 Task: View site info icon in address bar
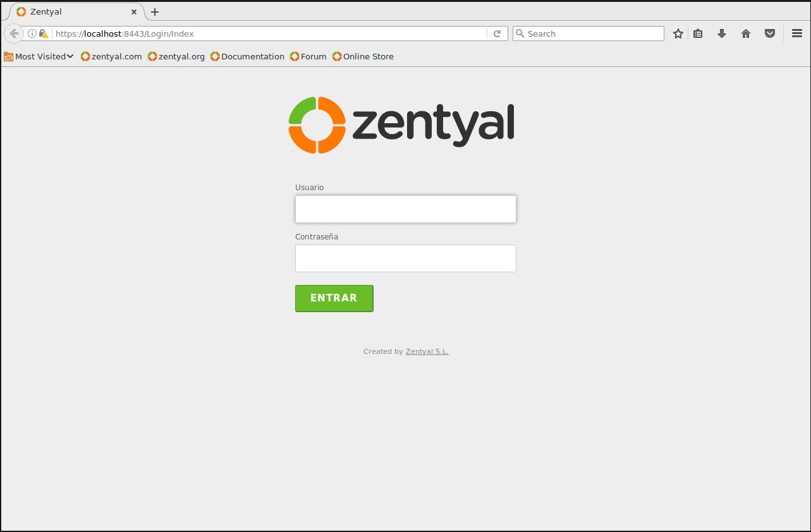click(x=32, y=33)
